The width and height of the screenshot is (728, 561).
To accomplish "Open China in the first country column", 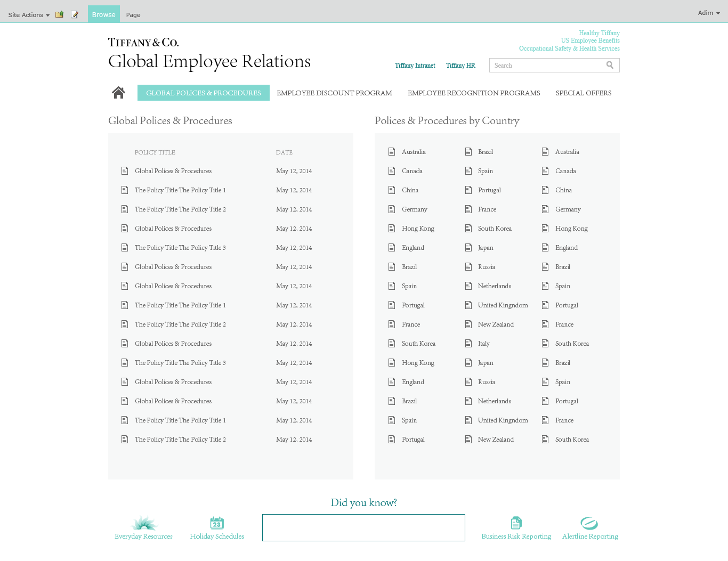I will click(x=410, y=190).
